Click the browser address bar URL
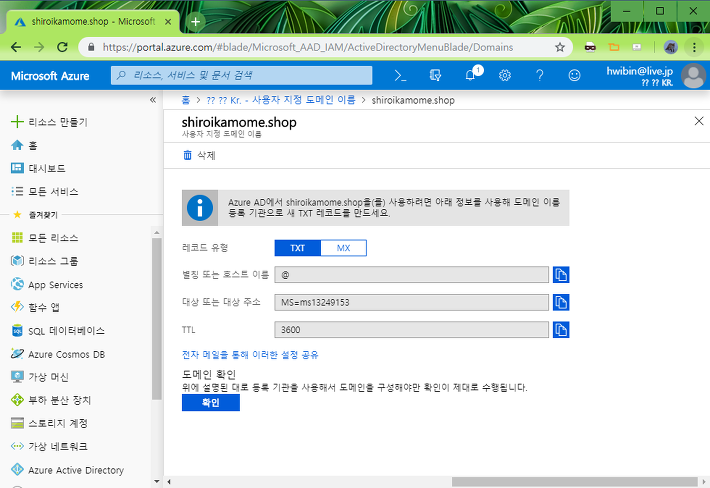Screen dimensions: 710x488 coord(308,47)
